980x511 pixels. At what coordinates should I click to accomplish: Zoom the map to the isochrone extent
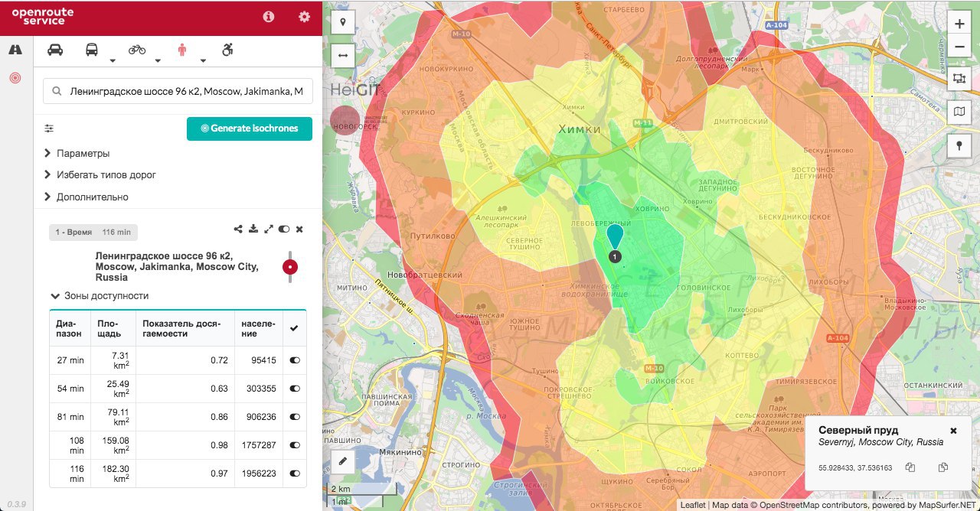(269, 229)
